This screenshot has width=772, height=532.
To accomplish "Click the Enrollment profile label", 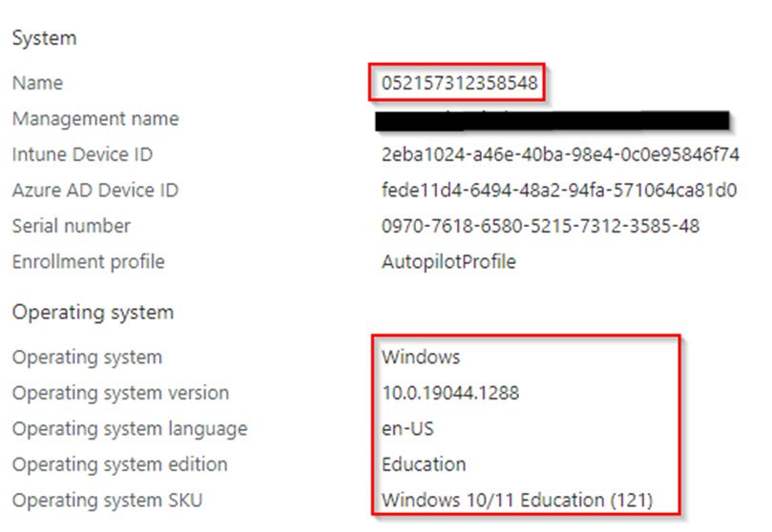I will [x=89, y=262].
